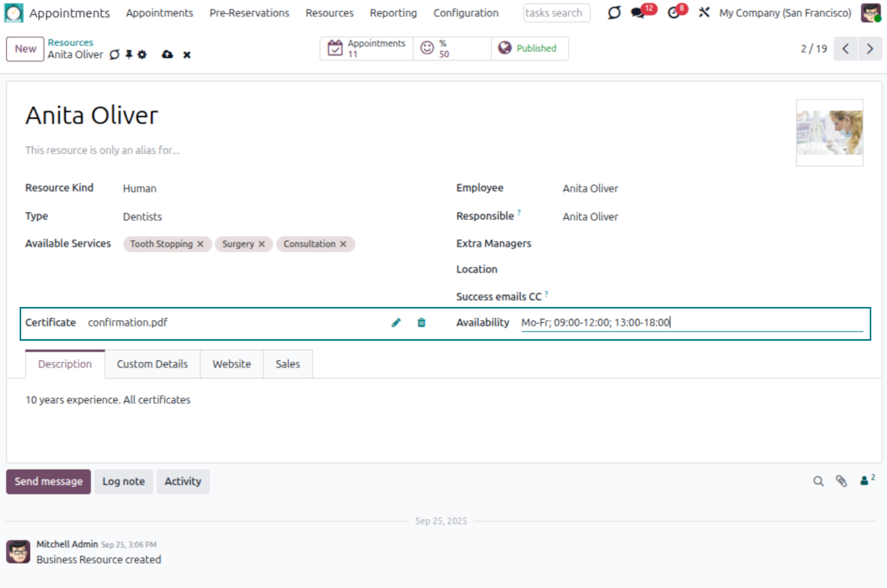Open chat messages icon with 12 badge
This screenshot has height=588, width=887.
click(638, 13)
